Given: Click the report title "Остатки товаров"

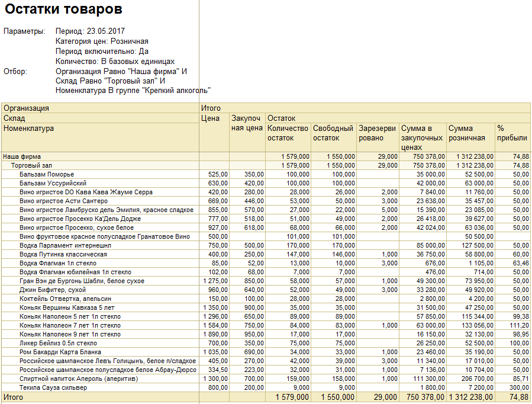Looking at the screenshot, I should [x=63, y=9].
